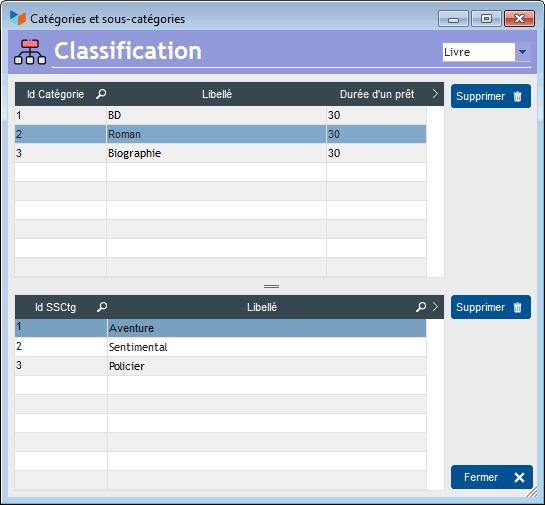Viewport: 545px width, 505px height.
Task: Expand the categories table column chevron
Action: point(435,93)
